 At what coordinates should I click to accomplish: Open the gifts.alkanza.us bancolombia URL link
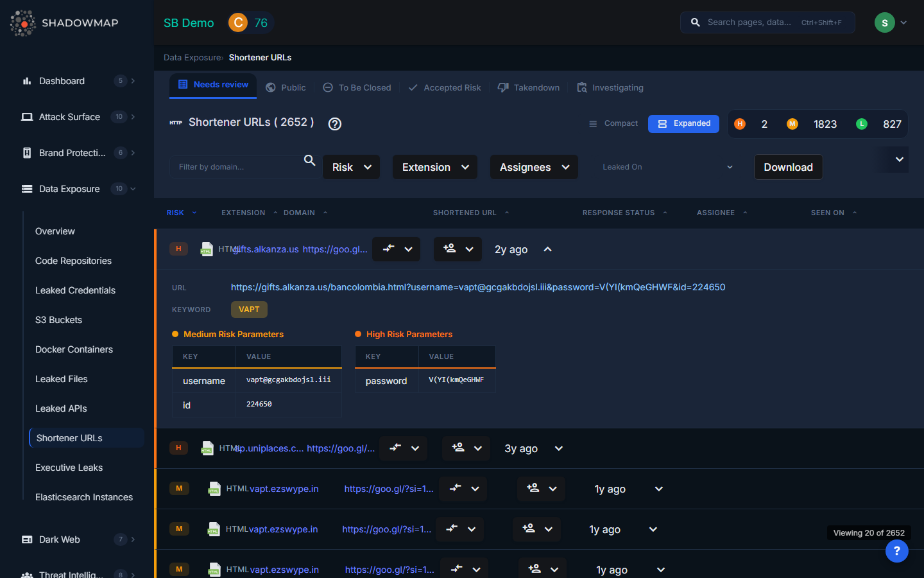(x=477, y=287)
